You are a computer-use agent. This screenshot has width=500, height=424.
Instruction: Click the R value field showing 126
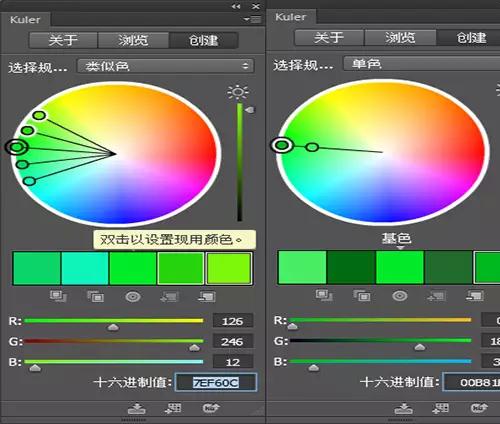click(x=233, y=321)
